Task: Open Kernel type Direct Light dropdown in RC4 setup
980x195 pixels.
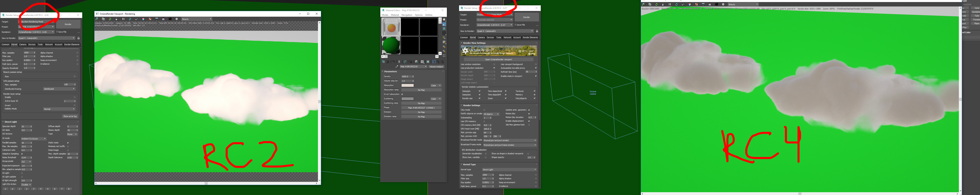Action: (x=509, y=169)
